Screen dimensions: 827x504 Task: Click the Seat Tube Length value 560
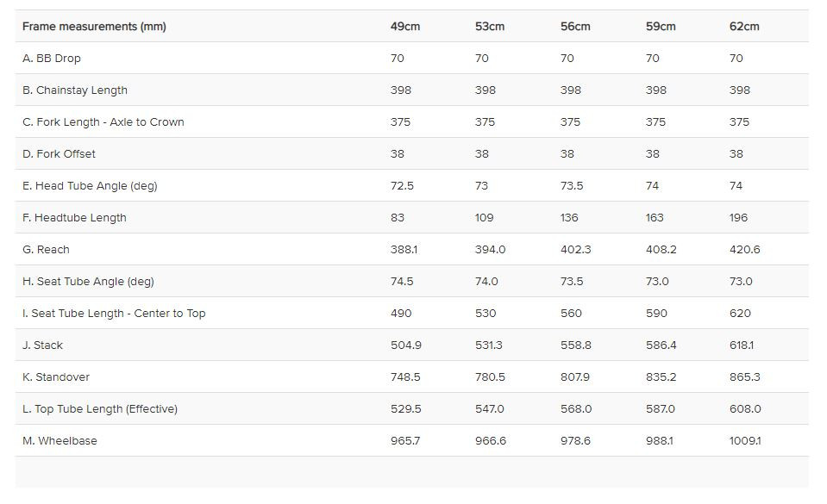[571, 314]
